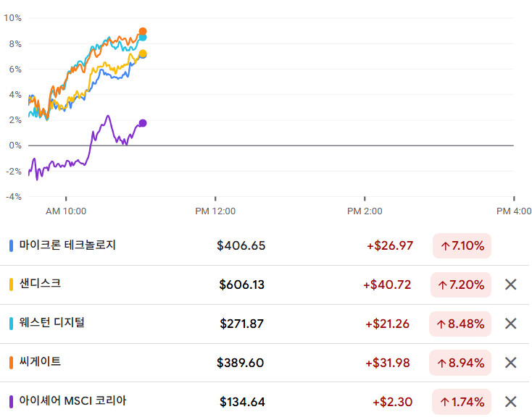Click the 마이크론 테크놀로지 stock name
The width and height of the screenshot is (532, 417).
click(x=67, y=245)
